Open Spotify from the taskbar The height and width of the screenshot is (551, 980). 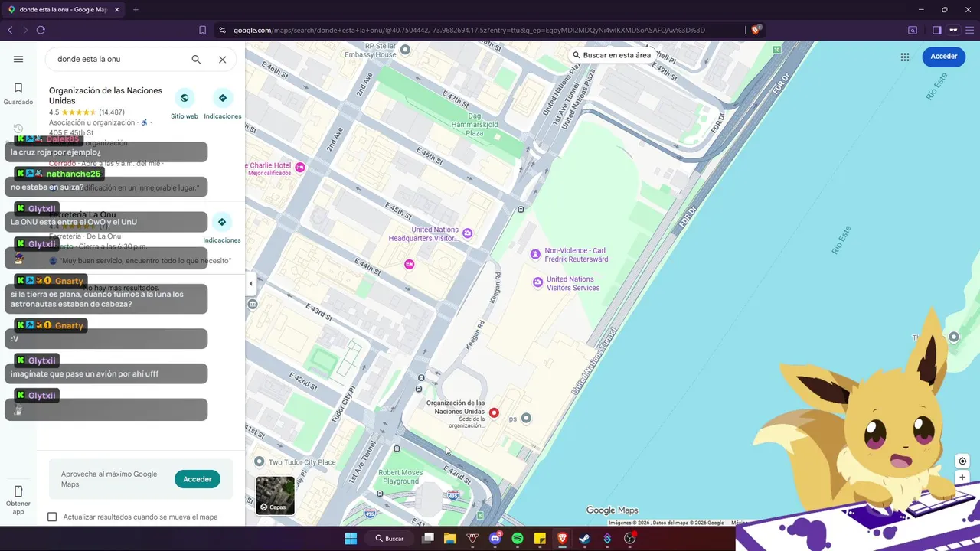517,538
